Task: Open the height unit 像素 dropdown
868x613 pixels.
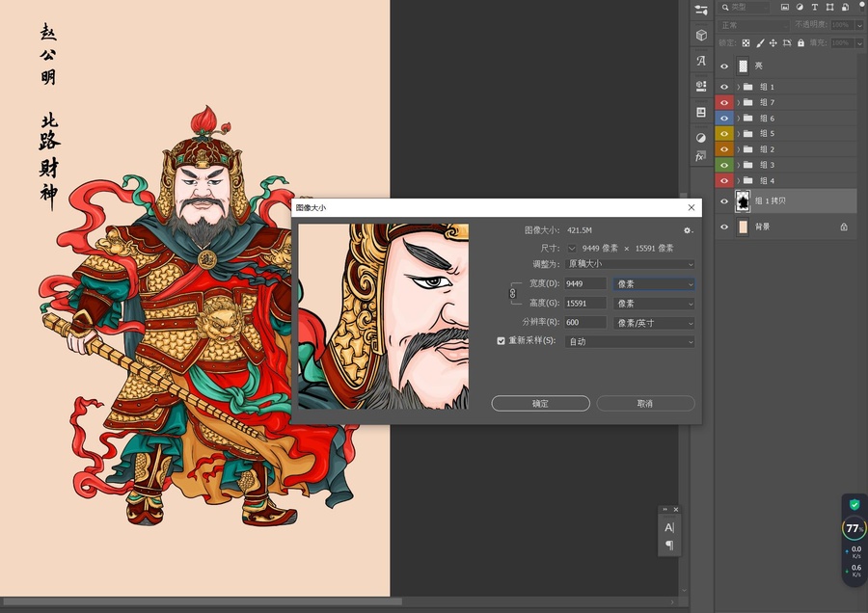Action: 654,304
